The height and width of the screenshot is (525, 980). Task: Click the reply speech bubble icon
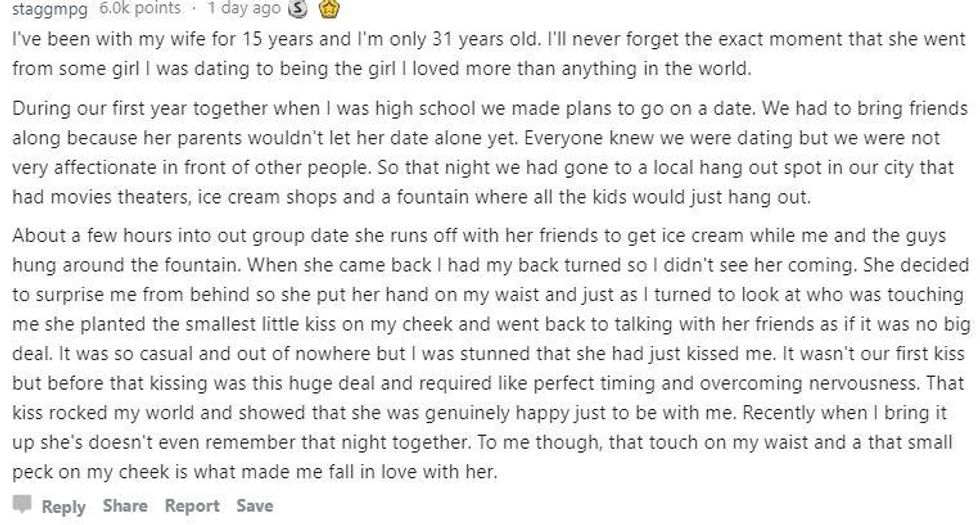(x=22, y=506)
